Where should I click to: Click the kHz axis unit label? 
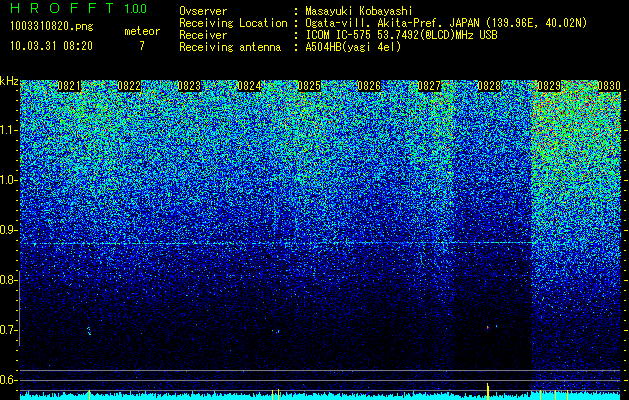click(x=9, y=81)
